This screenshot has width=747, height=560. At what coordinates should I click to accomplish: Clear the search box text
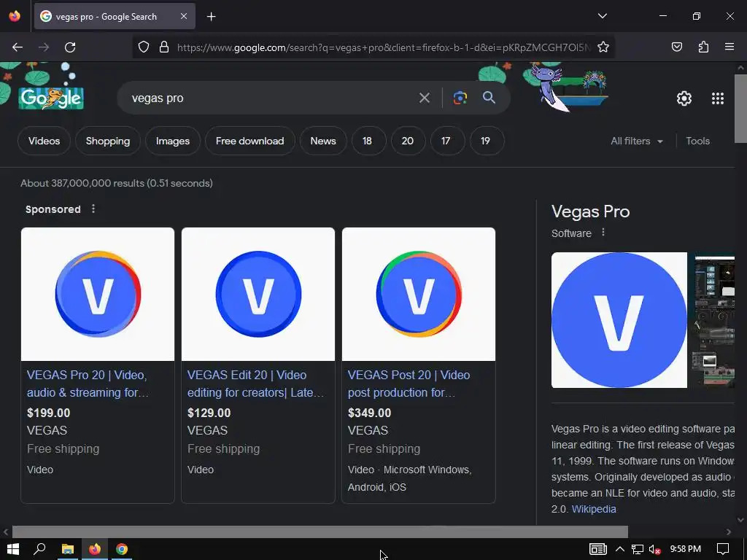click(424, 98)
